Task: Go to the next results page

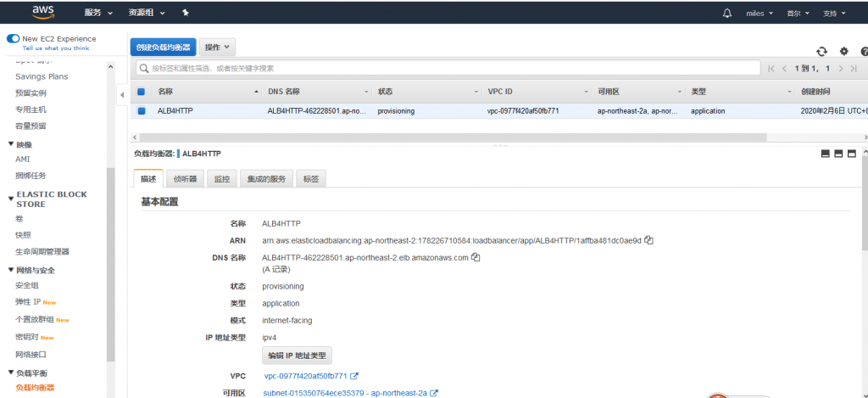Action: tap(840, 69)
